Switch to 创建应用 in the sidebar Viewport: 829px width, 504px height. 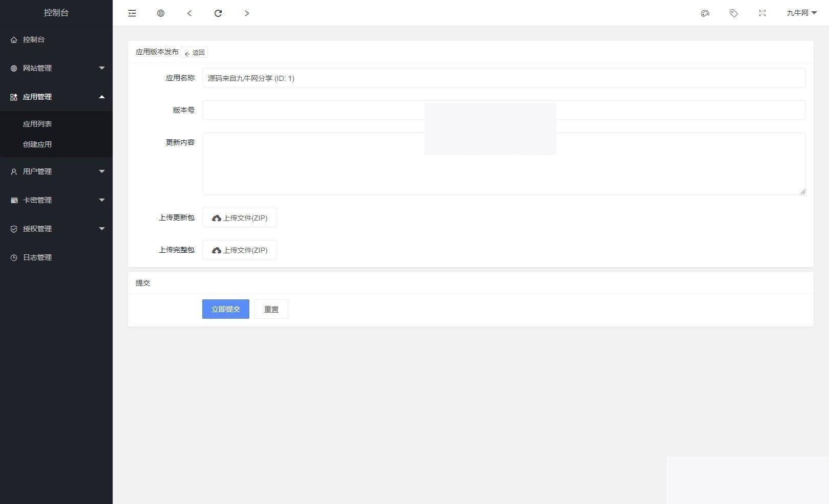coord(37,144)
